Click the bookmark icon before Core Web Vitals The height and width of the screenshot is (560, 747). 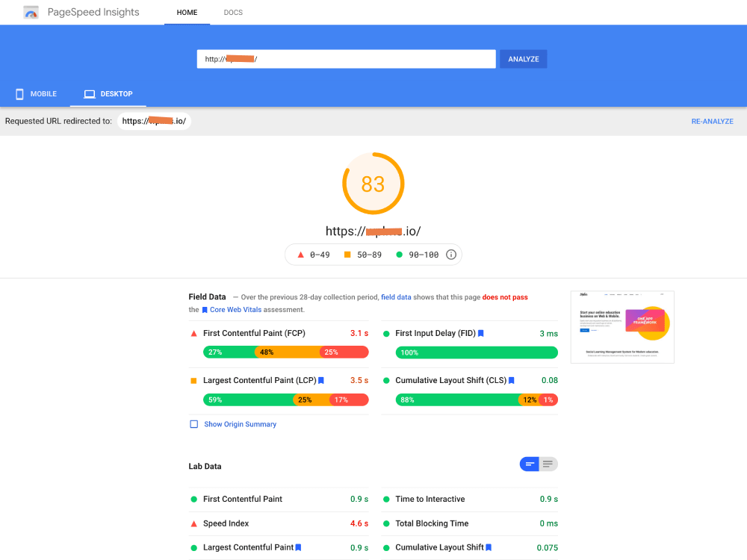(205, 310)
